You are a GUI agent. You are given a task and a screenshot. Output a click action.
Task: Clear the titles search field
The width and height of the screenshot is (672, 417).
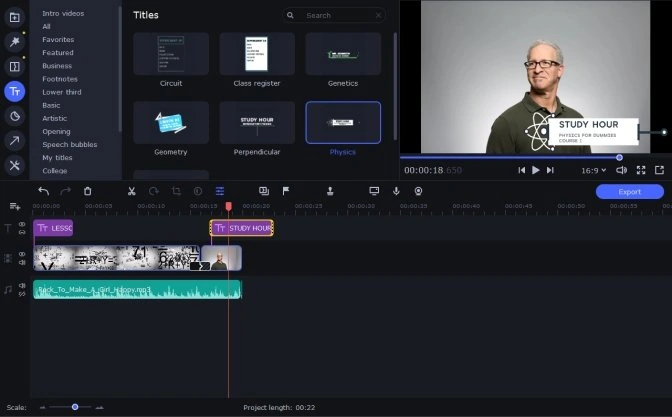coord(378,15)
